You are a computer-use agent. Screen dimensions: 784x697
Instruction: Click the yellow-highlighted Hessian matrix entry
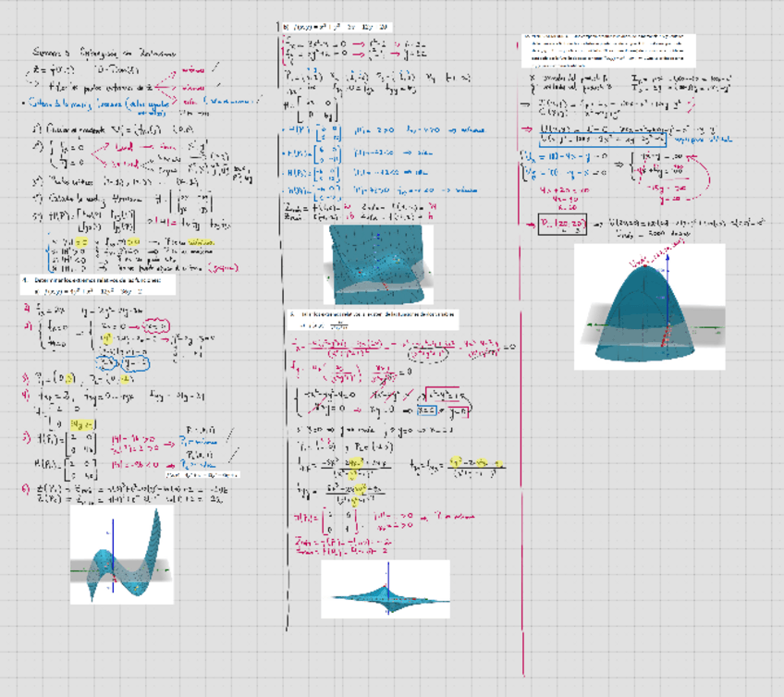click(x=82, y=425)
